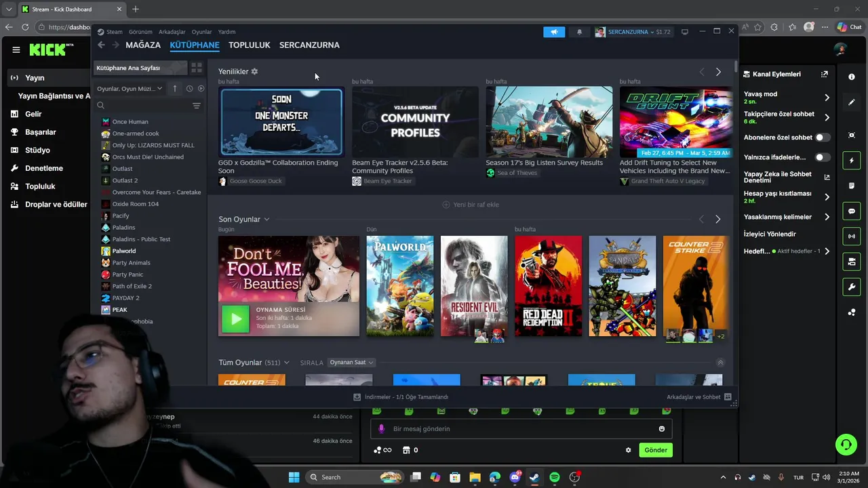Expand Yavaş mod options
868x488 pixels.
coord(827,98)
